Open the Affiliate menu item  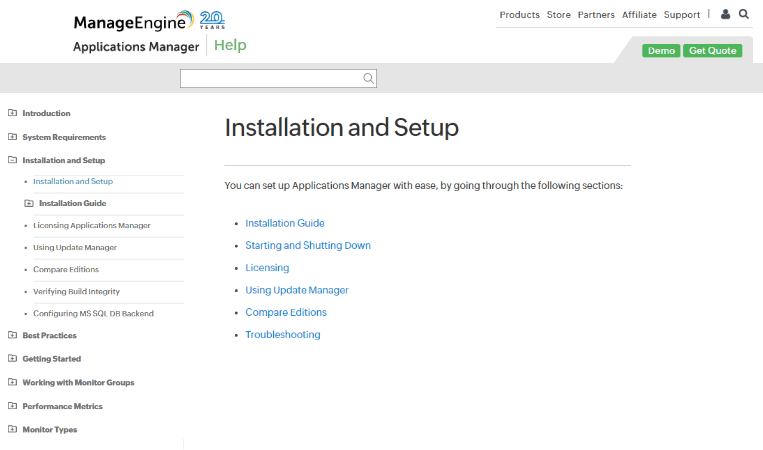click(639, 15)
